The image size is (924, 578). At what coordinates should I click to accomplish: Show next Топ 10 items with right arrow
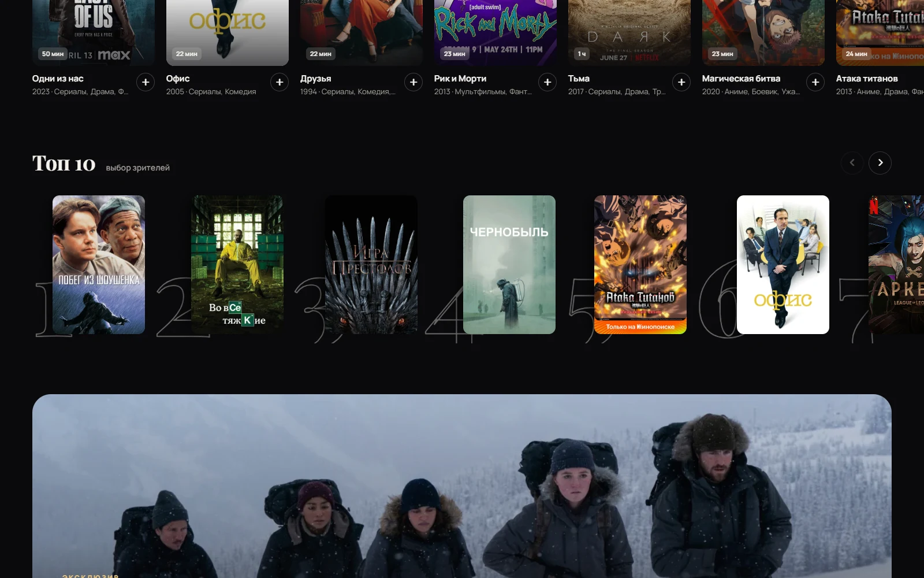point(880,163)
